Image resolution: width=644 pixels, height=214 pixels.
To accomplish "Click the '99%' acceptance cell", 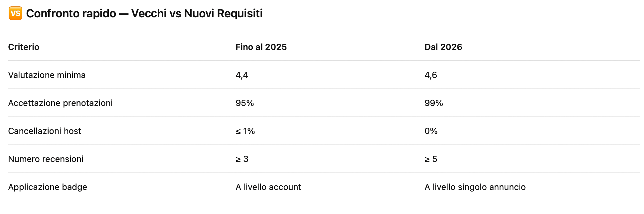I will (x=433, y=103).
